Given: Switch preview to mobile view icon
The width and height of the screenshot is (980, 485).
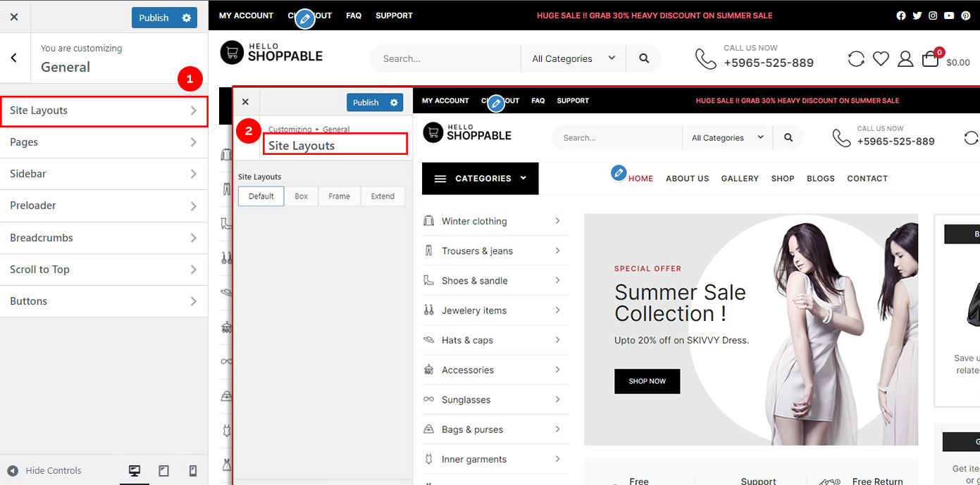Looking at the screenshot, I should pyautogui.click(x=192, y=470).
